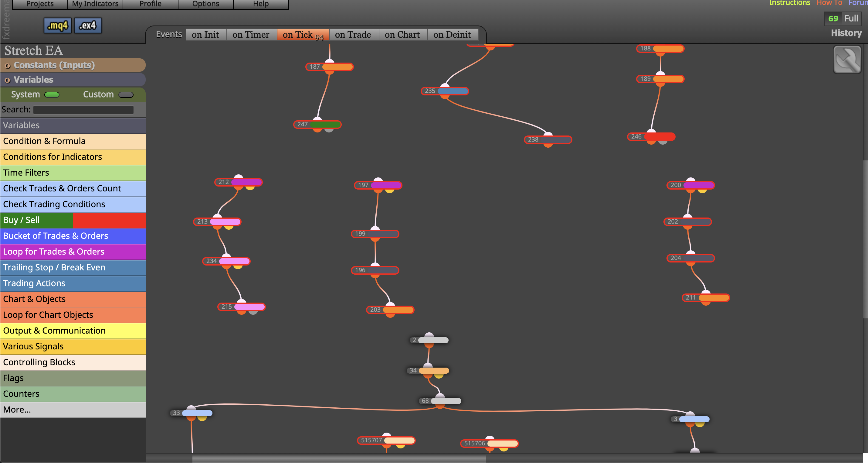This screenshot has width=868, height=463.
Task: Expand Check Trades & Orders Count
Action: point(73,188)
